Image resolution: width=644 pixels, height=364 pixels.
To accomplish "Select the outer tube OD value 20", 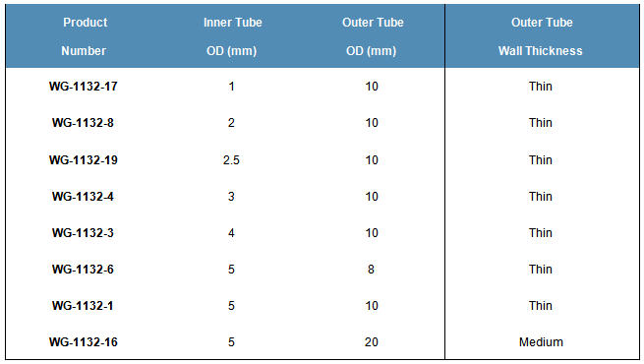I will [x=372, y=341].
